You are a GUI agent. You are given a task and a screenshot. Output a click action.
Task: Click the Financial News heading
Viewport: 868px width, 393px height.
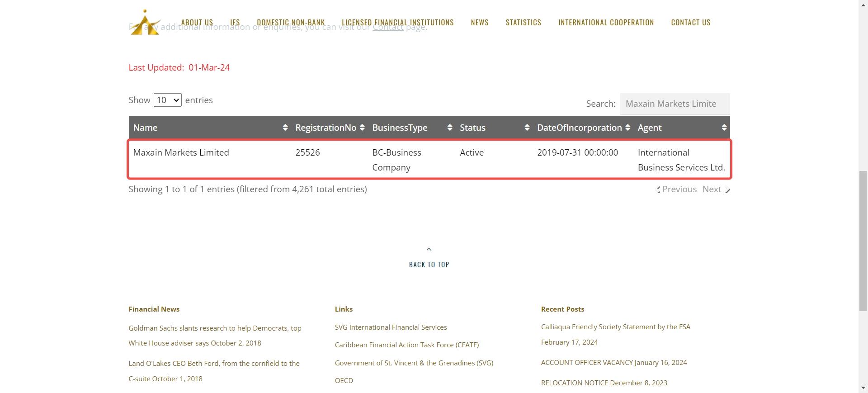(154, 309)
